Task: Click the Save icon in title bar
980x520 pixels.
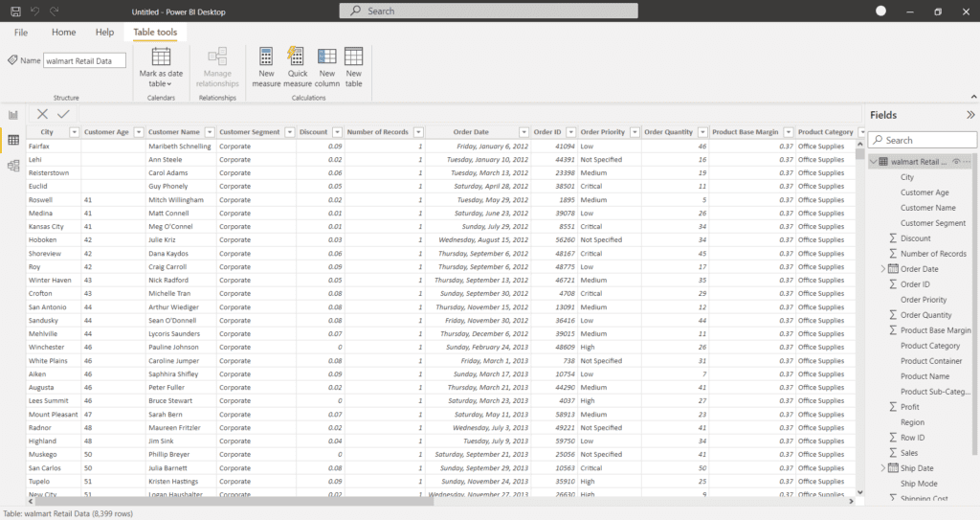Action: coord(15,11)
